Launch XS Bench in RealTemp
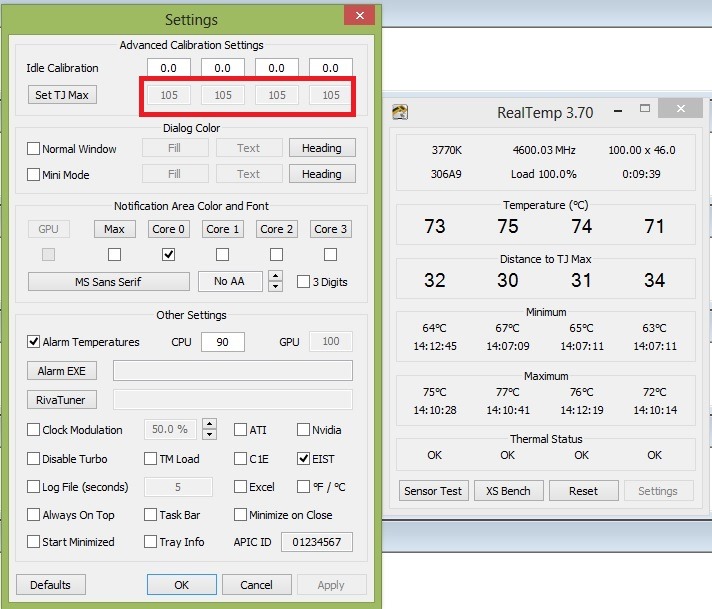This screenshot has height=609, width=712. pyautogui.click(x=509, y=490)
